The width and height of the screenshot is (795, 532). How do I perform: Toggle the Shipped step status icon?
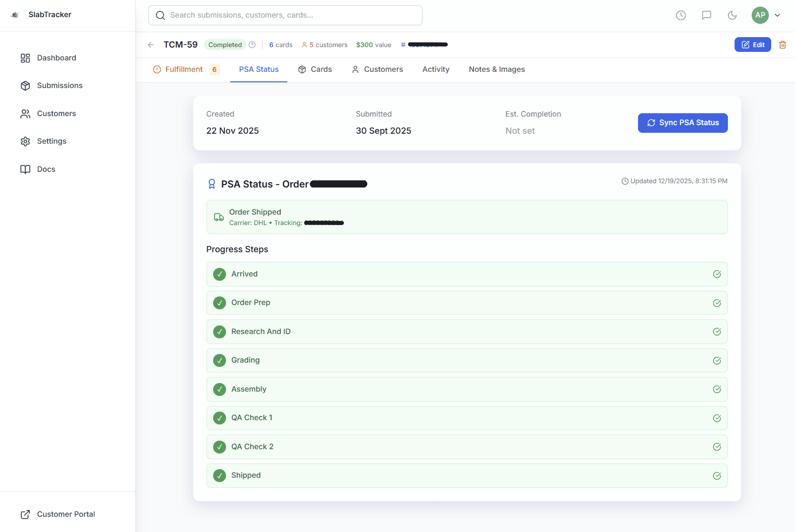click(x=717, y=475)
